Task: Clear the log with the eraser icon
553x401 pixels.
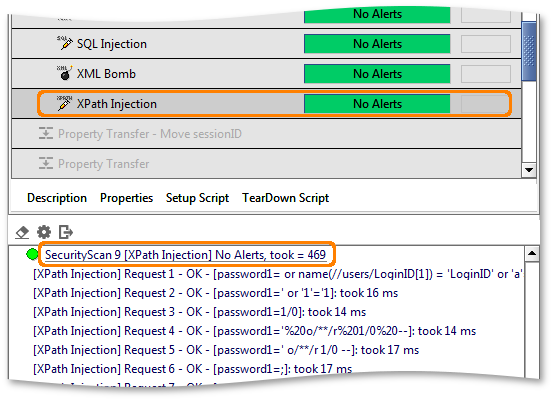Action: click(22, 232)
